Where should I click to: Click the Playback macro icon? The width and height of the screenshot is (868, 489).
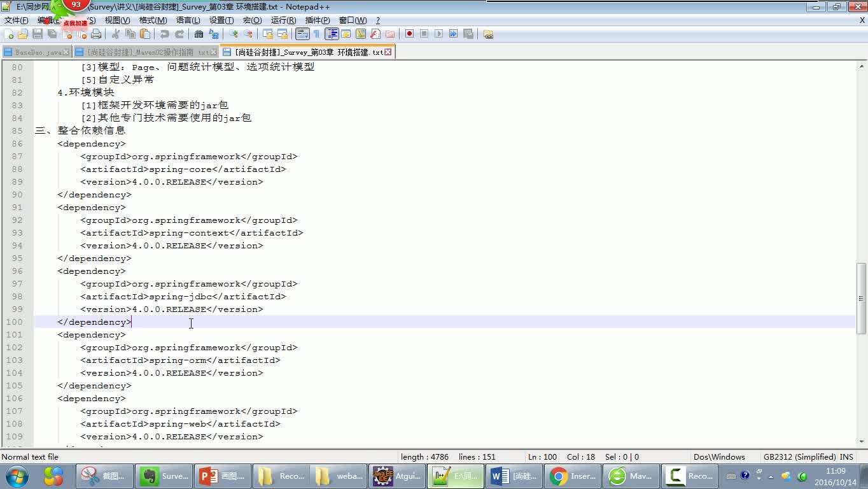439,34
